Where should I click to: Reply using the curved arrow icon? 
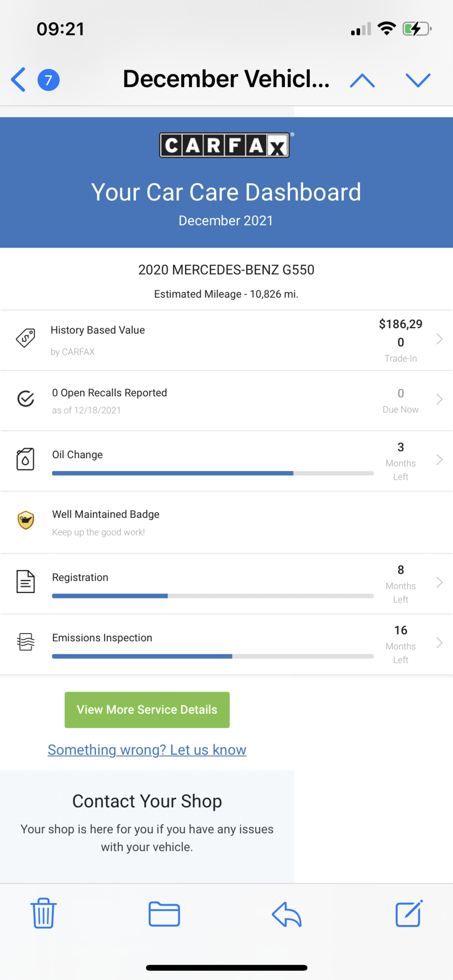pos(287,914)
